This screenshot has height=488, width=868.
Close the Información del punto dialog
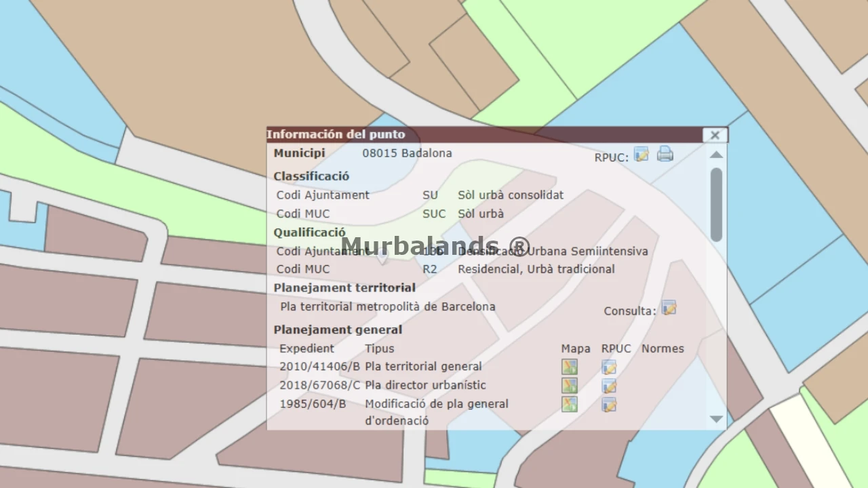coord(714,135)
